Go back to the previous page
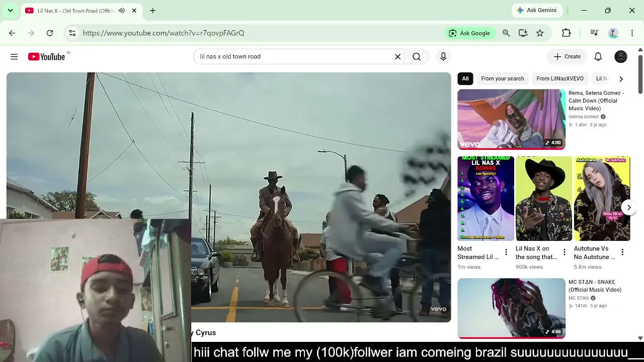This screenshot has height=362, width=644. [12, 33]
